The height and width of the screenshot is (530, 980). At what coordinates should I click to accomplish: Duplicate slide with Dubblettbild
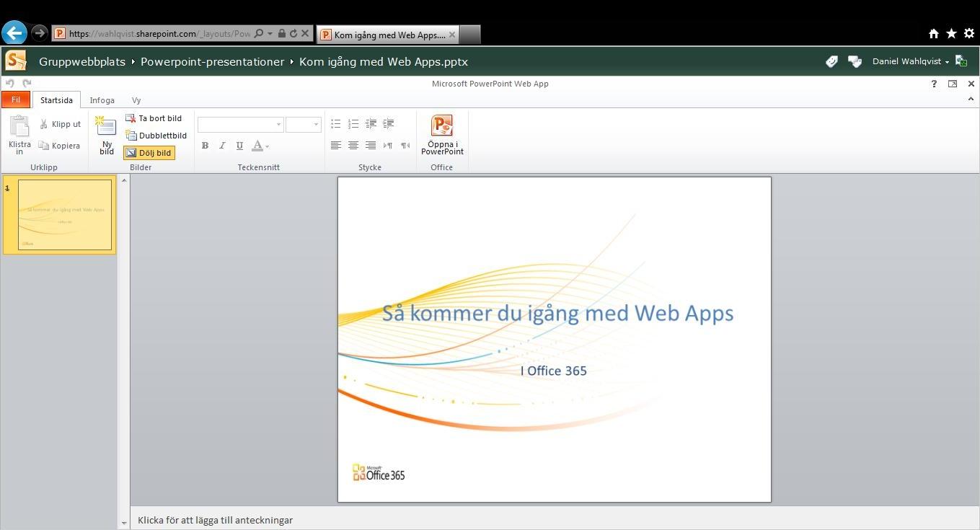pos(156,136)
